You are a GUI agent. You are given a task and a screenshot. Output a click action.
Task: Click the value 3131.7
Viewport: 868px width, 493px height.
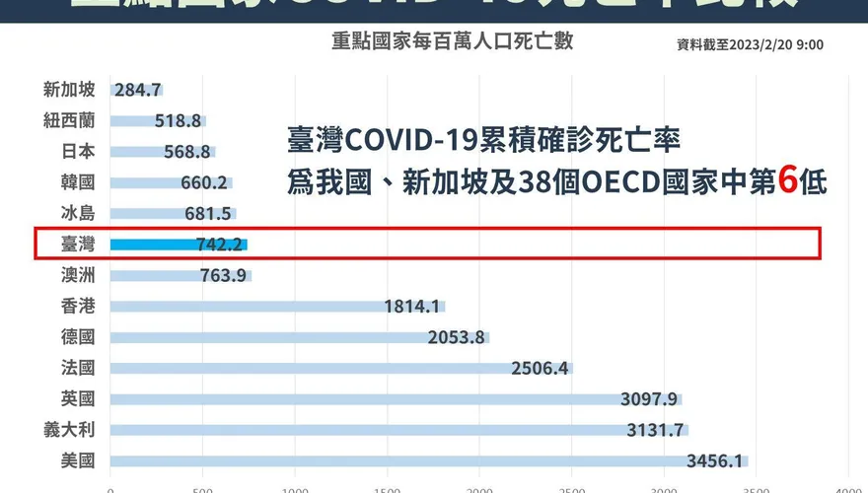pos(655,430)
